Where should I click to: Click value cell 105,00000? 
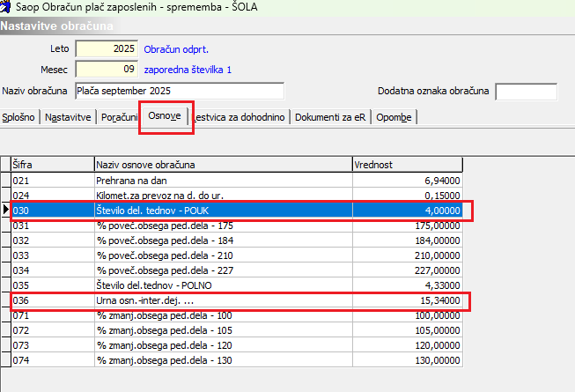point(408,330)
